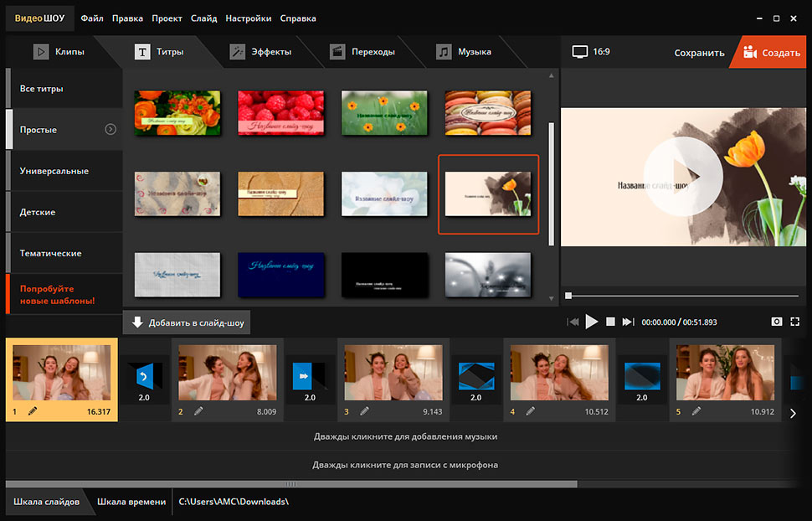This screenshot has height=521, width=812.
Task: Click the Создать button
Action: pyautogui.click(x=771, y=53)
